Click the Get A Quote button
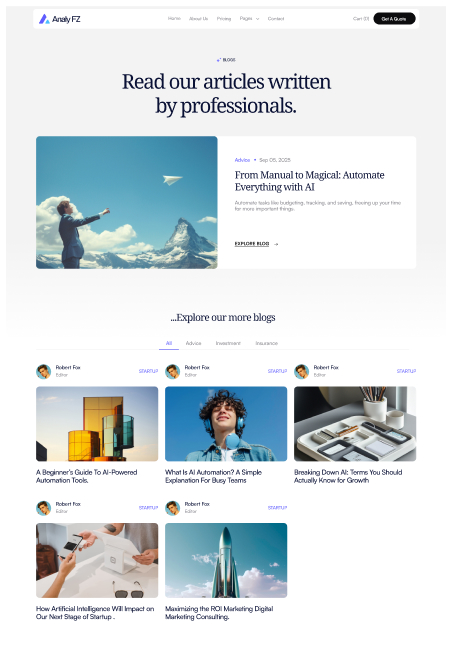Viewport: 452px width, 662px height. 394,19
